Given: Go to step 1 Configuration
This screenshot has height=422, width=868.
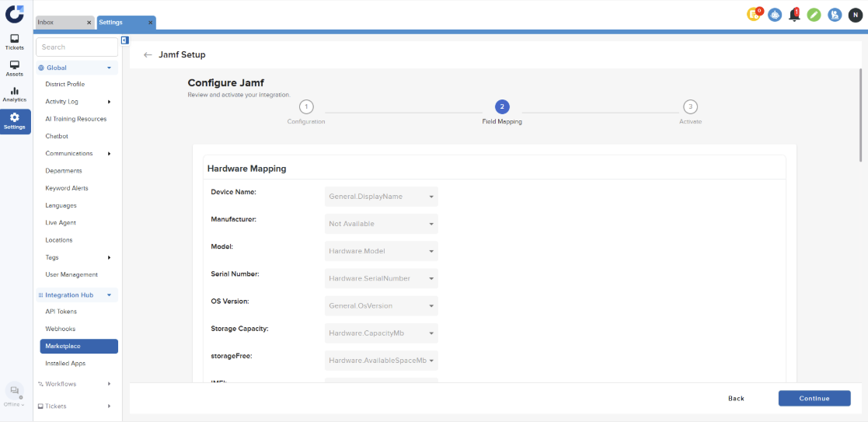Looking at the screenshot, I should coord(306,107).
